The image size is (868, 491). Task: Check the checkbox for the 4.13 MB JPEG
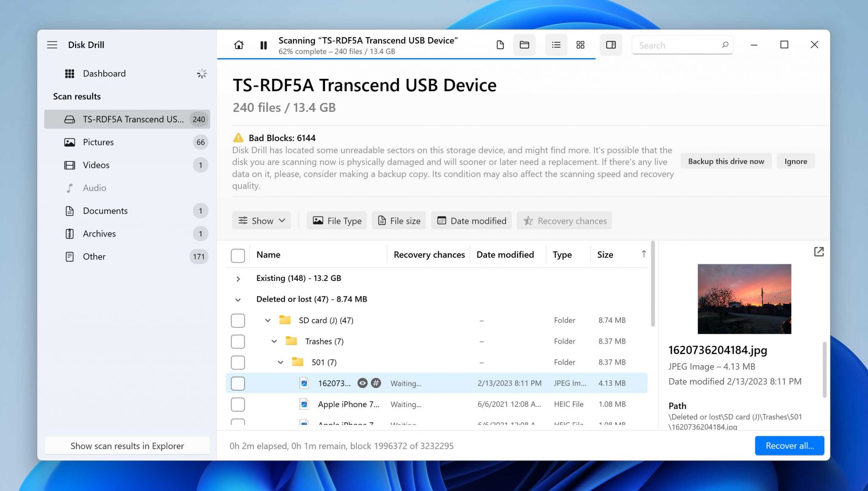pyautogui.click(x=238, y=383)
